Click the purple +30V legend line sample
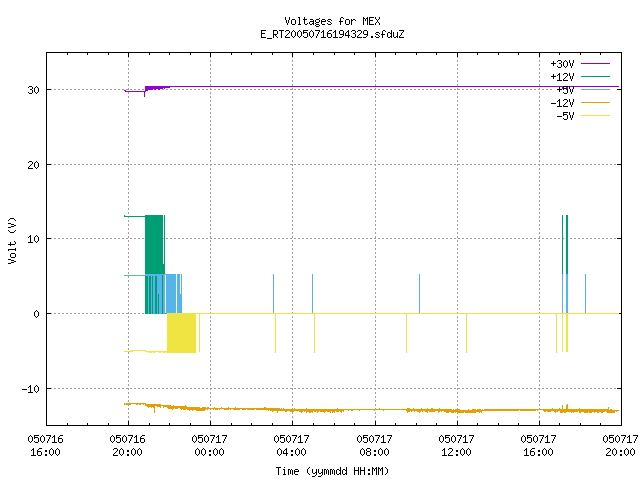 click(595, 64)
